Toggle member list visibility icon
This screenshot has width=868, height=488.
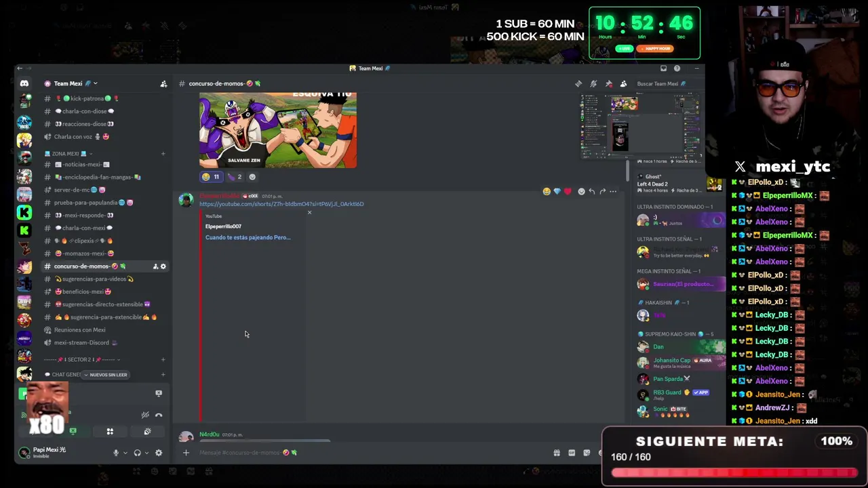pyautogui.click(x=623, y=84)
